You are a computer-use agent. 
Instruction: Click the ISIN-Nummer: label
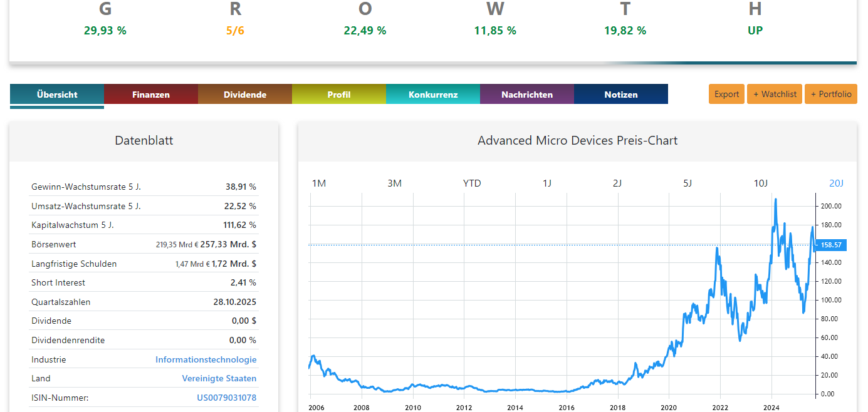60,398
